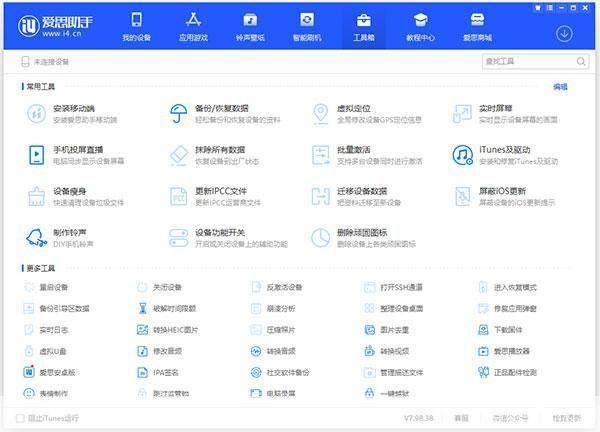The image size is (600, 432).
Task: Open the iTunes及驱动 tool
Action: pyautogui.click(x=462, y=154)
